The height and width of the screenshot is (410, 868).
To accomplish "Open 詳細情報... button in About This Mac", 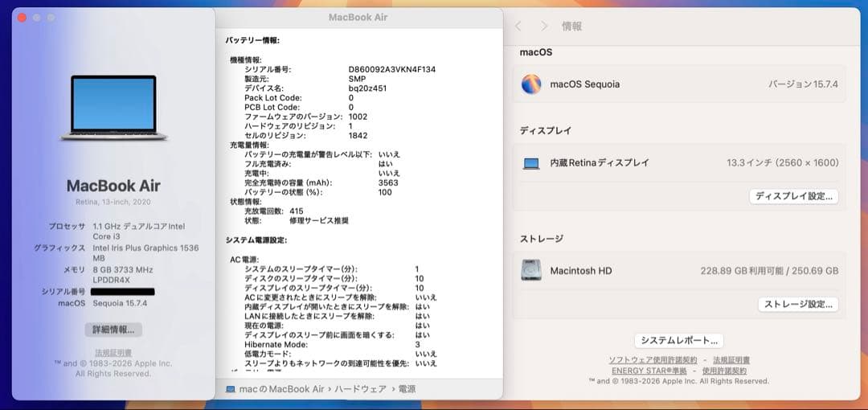I will pyautogui.click(x=113, y=330).
